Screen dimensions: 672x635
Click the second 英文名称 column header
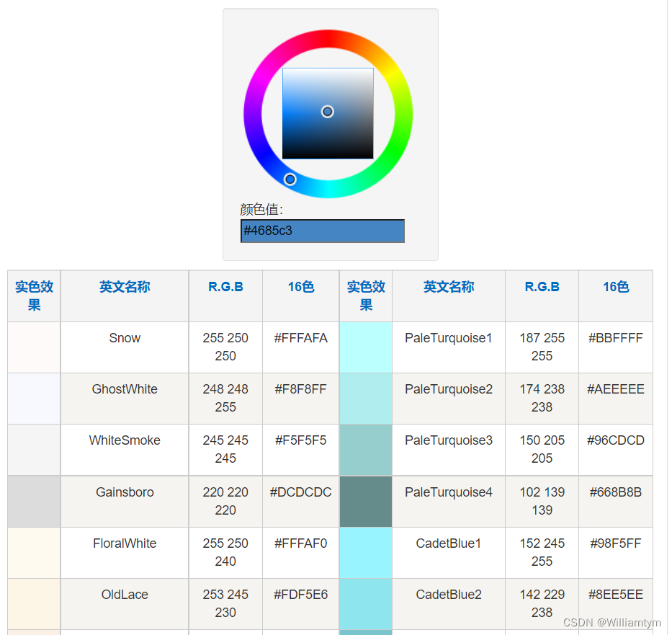tap(449, 296)
